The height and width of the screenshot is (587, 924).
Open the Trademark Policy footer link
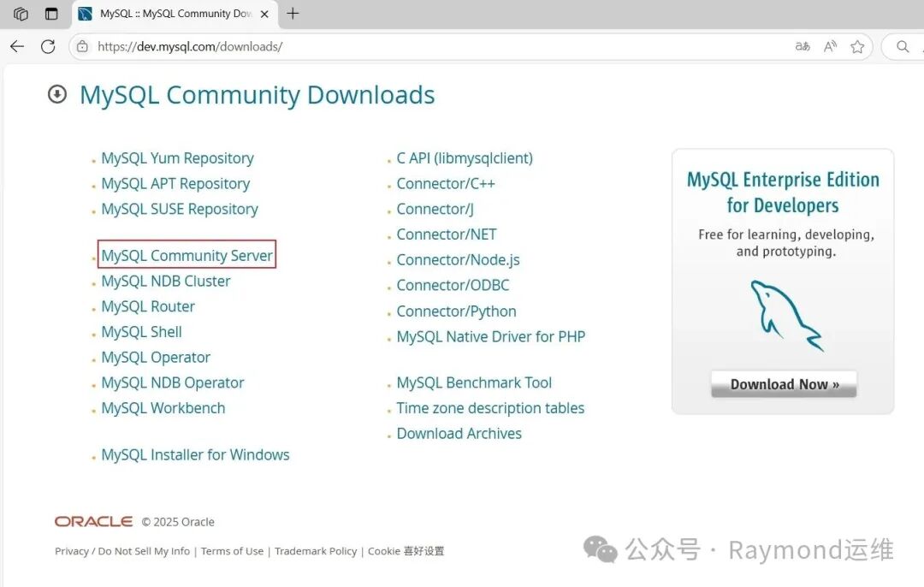[x=315, y=551]
